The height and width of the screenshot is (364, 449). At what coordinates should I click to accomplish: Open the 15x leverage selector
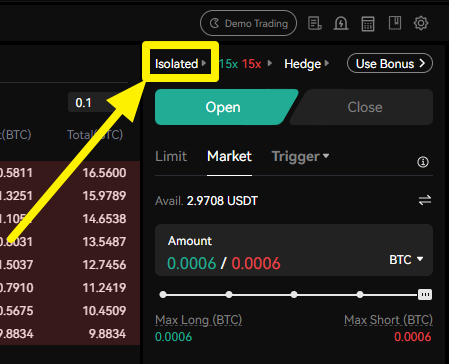coord(246,63)
